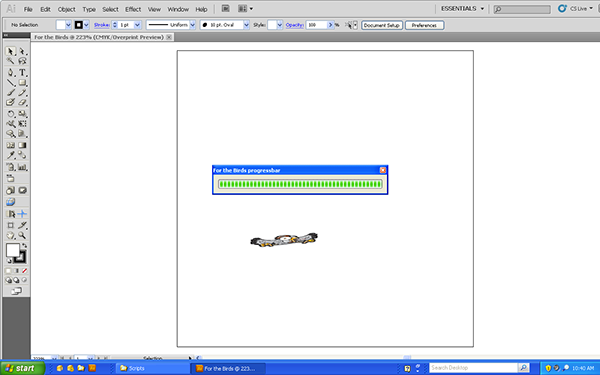Click the white Fill color swatch
Screen dimensions: 600x375
pos(13,250)
